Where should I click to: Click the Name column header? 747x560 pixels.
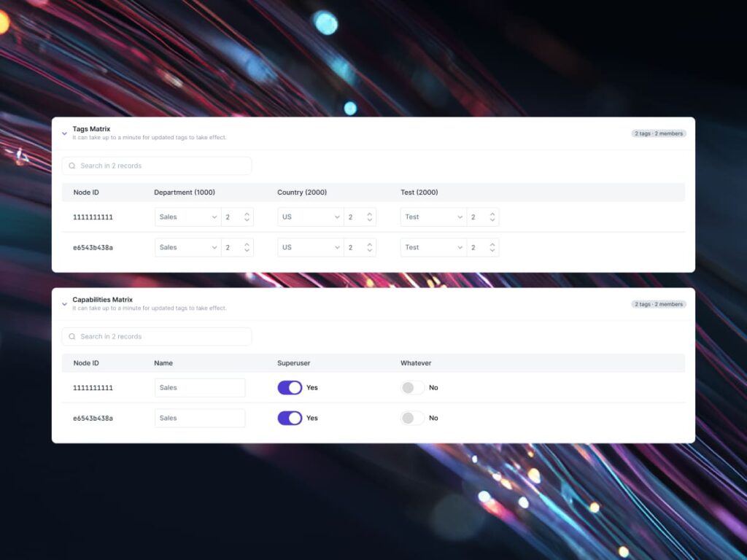pos(163,363)
